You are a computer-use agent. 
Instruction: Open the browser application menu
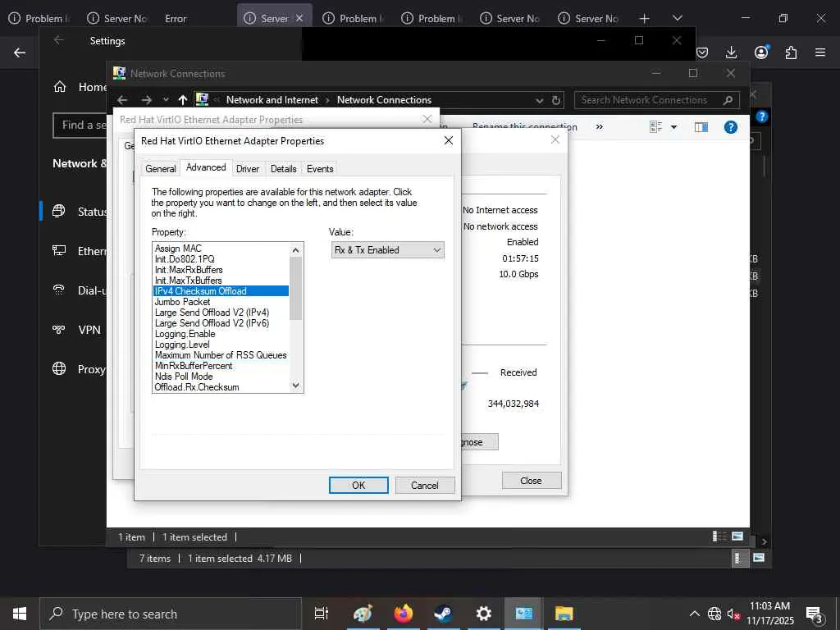(820, 52)
